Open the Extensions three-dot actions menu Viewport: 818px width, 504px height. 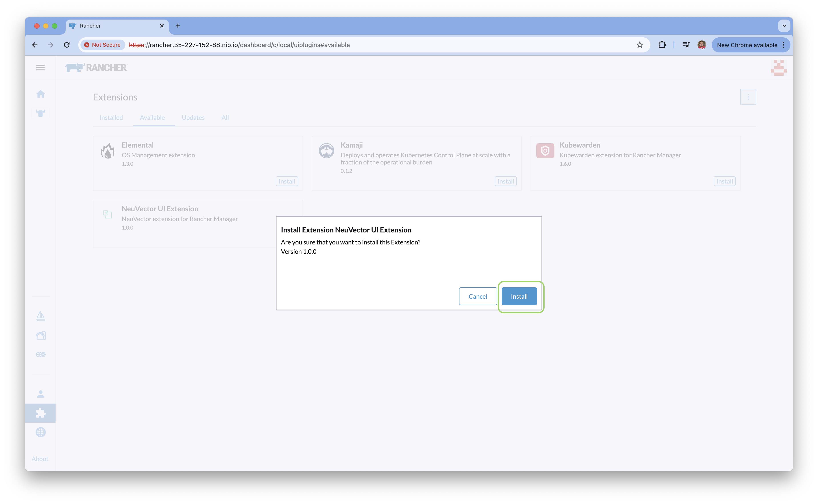(748, 97)
